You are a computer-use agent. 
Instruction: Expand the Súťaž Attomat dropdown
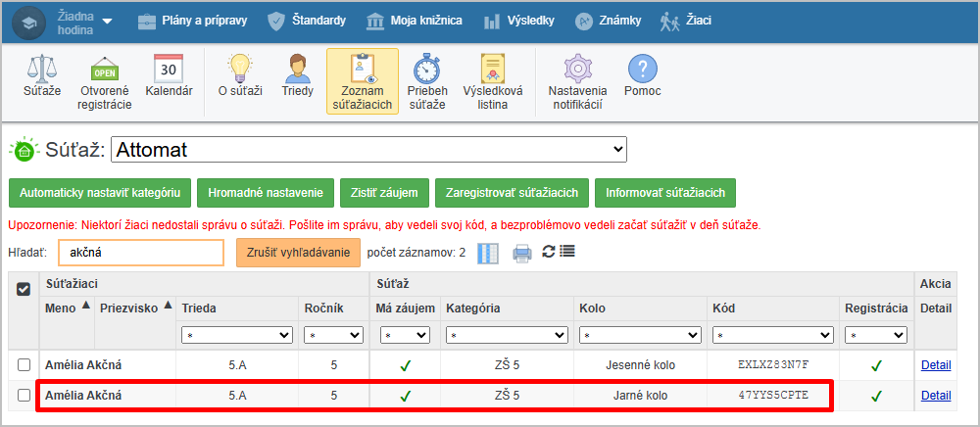pyautogui.click(x=368, y=150)
